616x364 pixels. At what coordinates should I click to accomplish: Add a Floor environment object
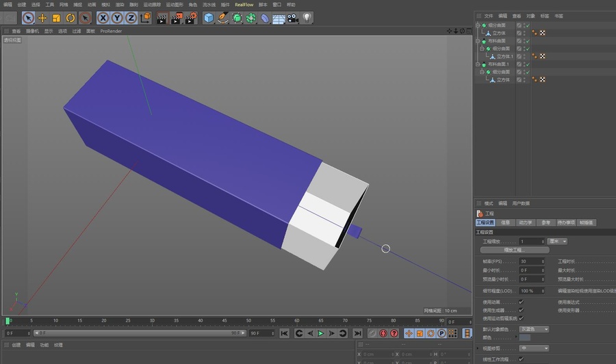pyautogui.click(x=279, y=18)
